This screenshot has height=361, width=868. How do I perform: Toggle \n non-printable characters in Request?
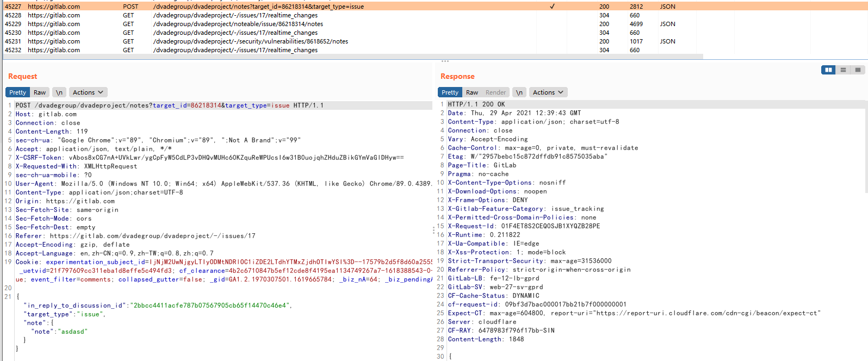59,92
